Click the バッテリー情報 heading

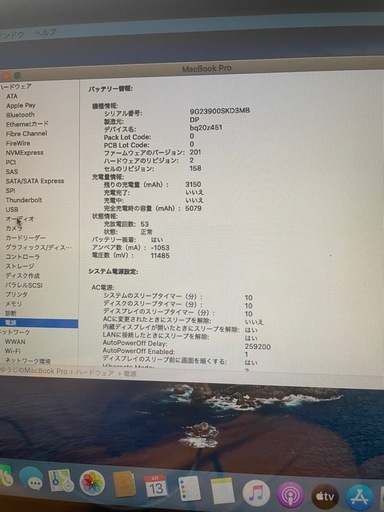click(111, 89)
